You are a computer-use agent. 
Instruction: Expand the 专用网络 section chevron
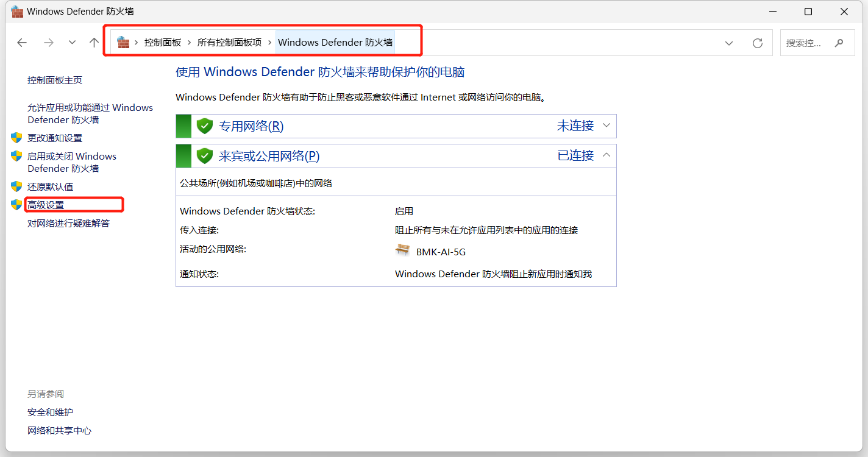[607, 126]
